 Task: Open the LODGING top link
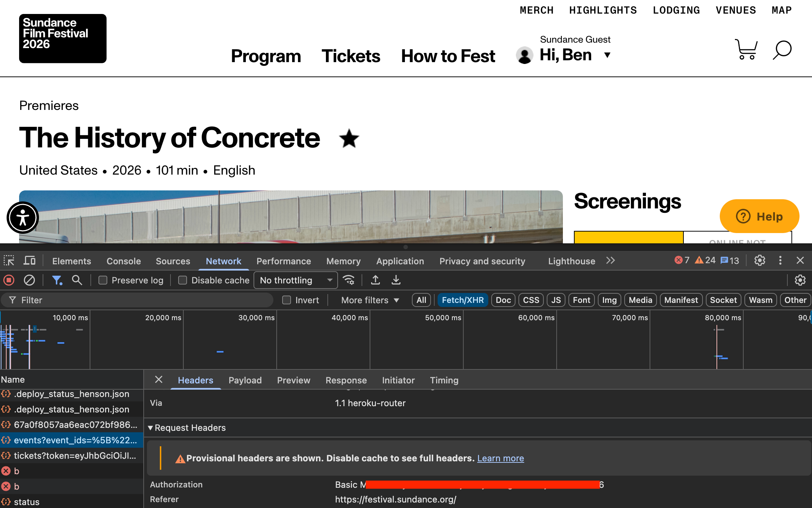[x=676, y=10]
